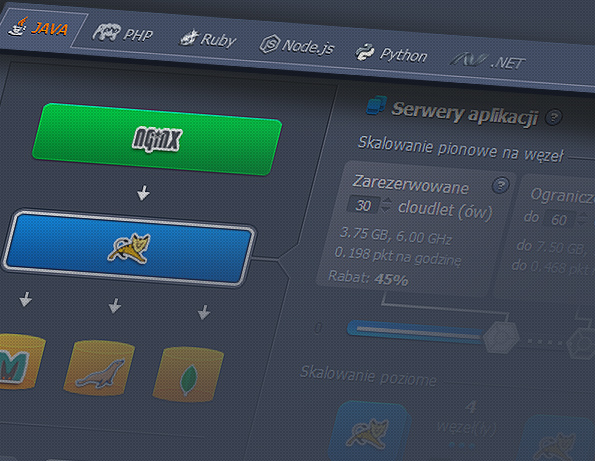Screen dimensions: 595x461
Task: Click the green NGINX load balancer button
Action: tap(156, 139)
